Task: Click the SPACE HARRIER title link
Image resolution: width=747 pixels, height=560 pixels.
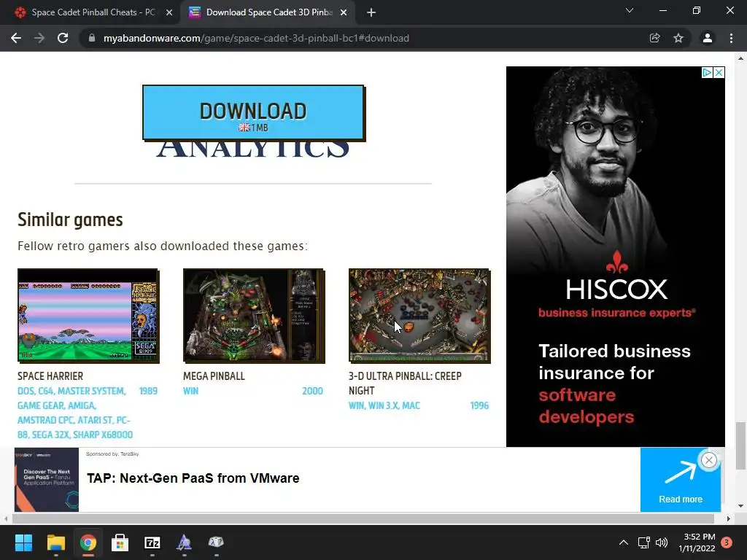Action: click(50, 376)
